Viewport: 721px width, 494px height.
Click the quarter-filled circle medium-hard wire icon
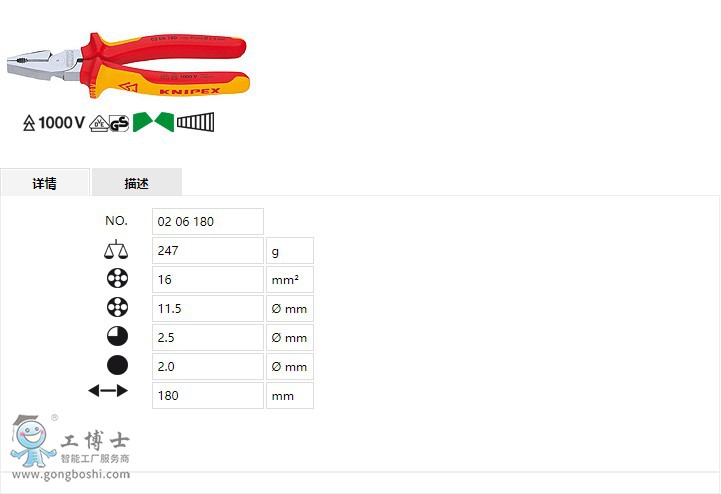(x=117, y=336)
